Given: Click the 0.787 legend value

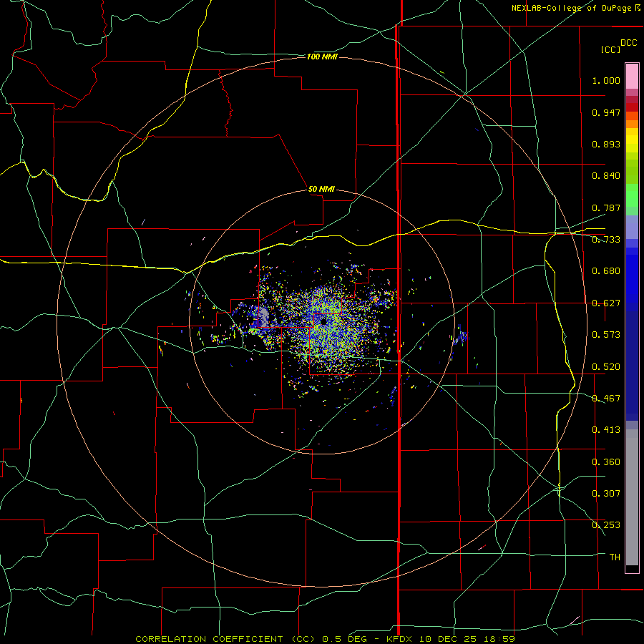Looking at the screenshot, I should click(x=606, y=208).
